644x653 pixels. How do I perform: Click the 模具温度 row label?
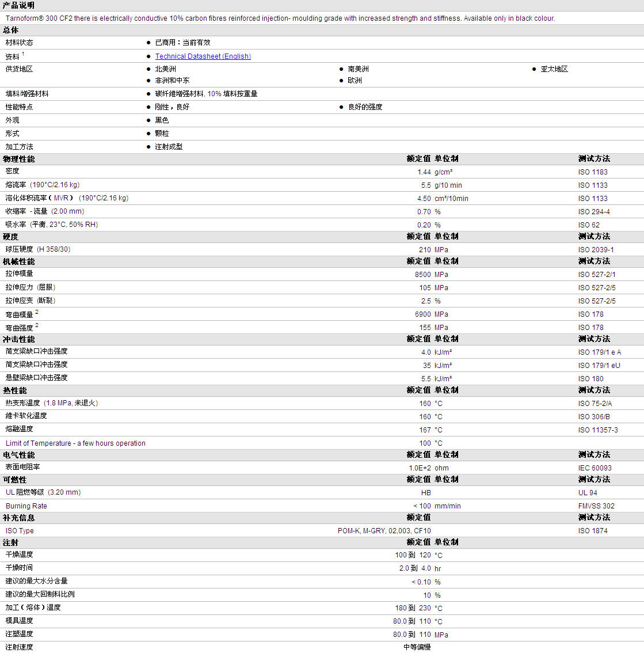[19, 621]
